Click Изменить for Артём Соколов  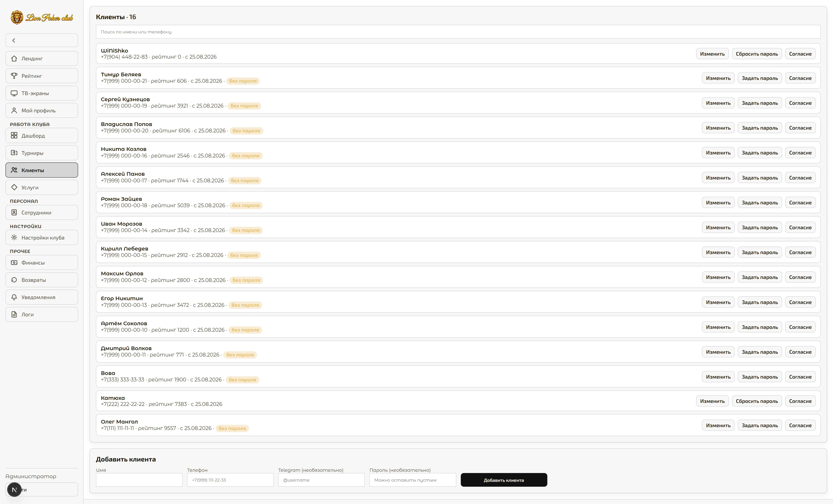tap(718, 327)
